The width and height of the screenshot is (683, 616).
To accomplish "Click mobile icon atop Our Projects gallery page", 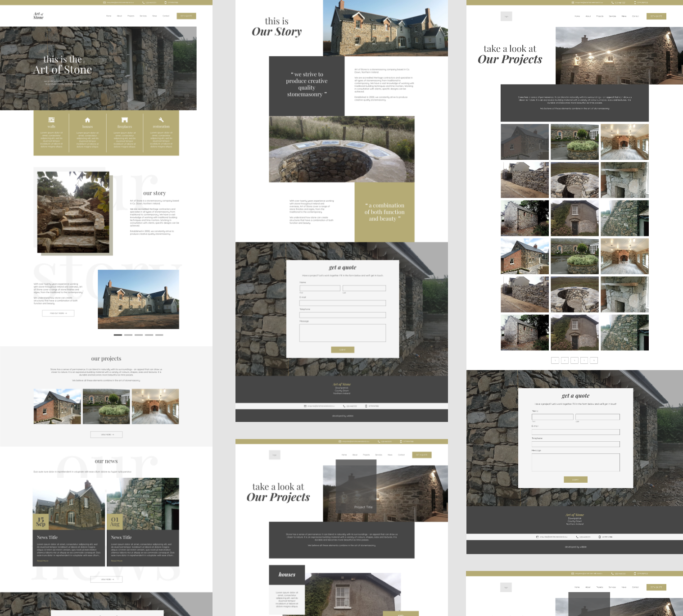I will [635, 3].
